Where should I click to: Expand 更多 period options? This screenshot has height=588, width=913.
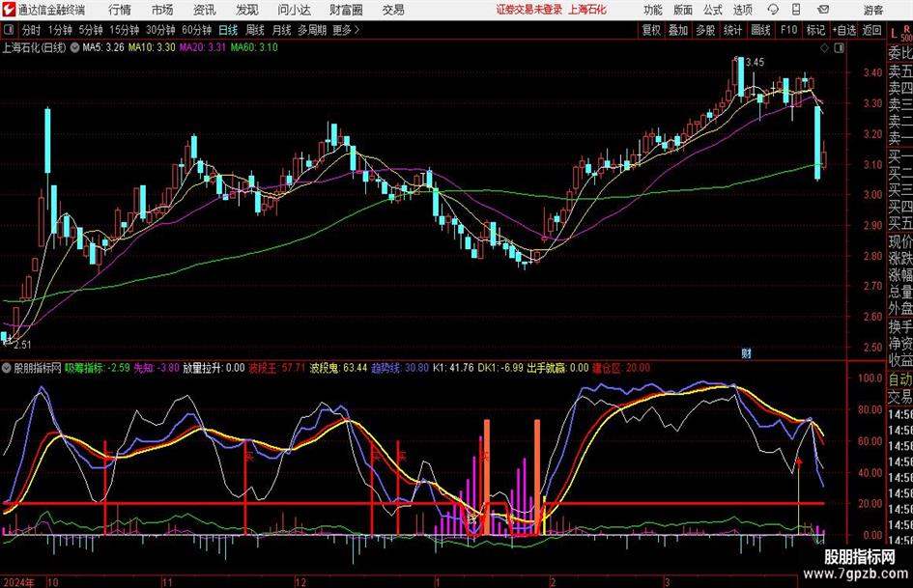(346, 30)
